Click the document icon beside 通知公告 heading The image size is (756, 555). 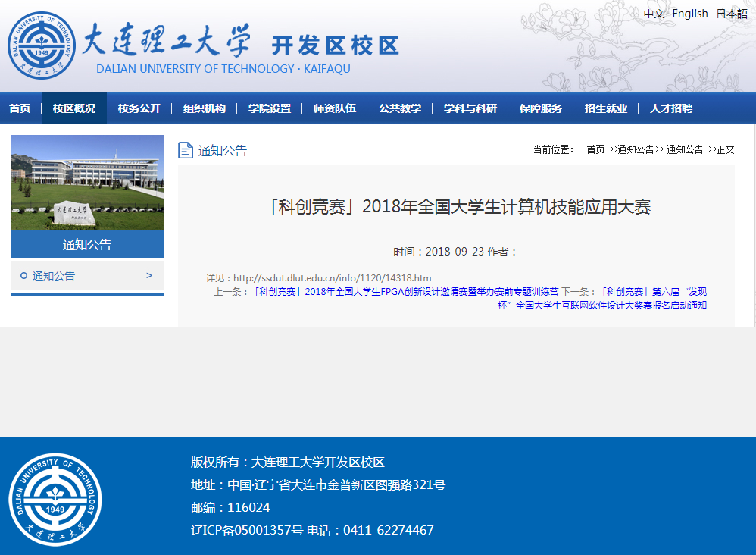click(x=186, y=150)
